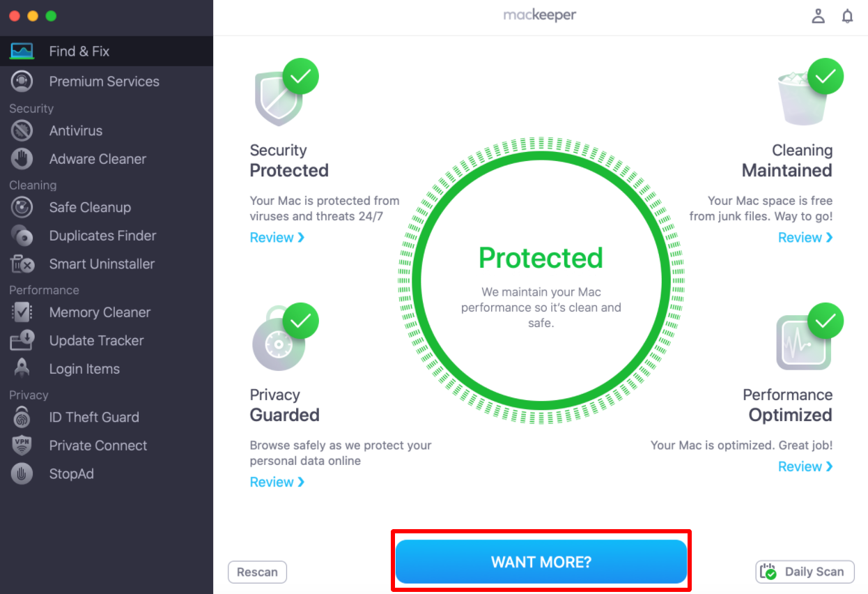868x594 pixels.
Task: Click the Duplicates Finder icon
Action: 22,236
